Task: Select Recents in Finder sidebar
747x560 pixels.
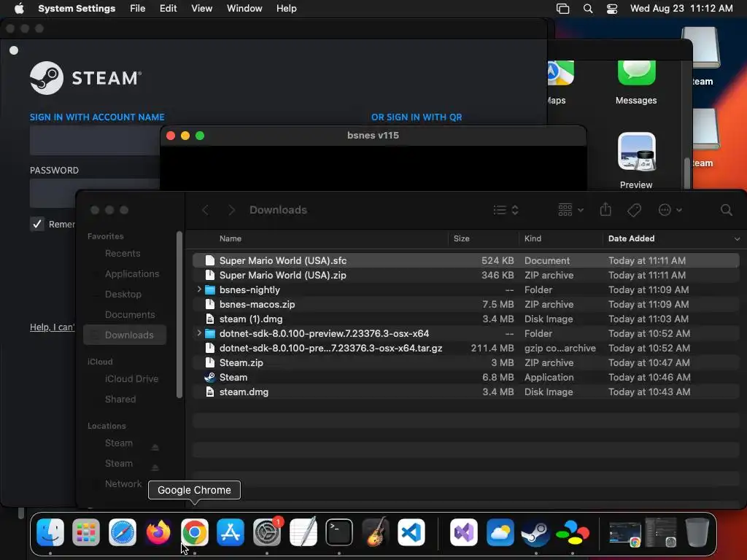Action: click(123, 253)
